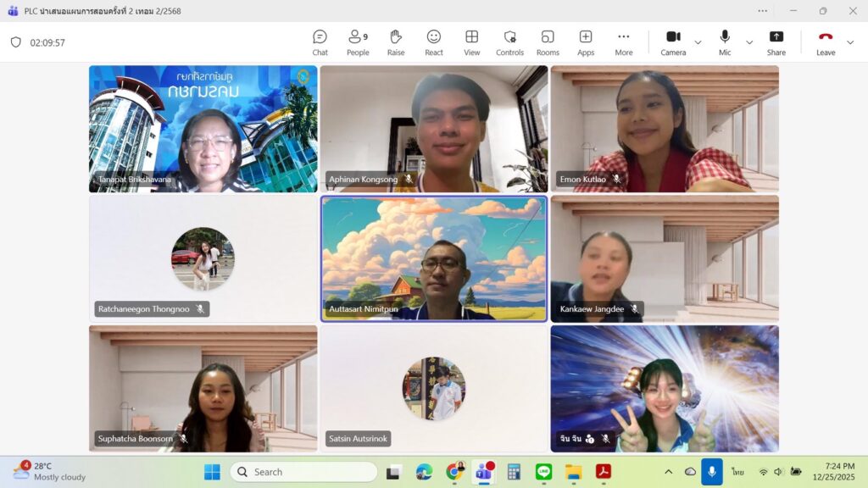Click the Windows taskbar Search box
868x488 pixels.
pyautogui.click(x=303, y=472)
